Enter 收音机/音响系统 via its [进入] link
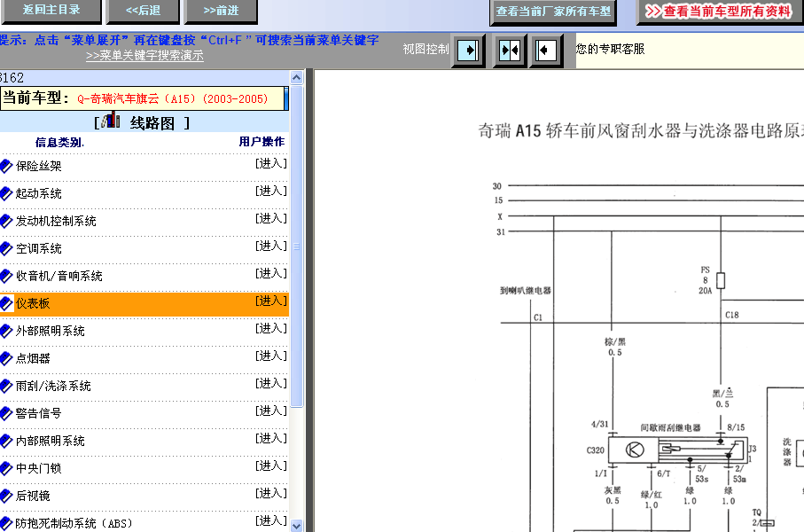 click(271, 273)
